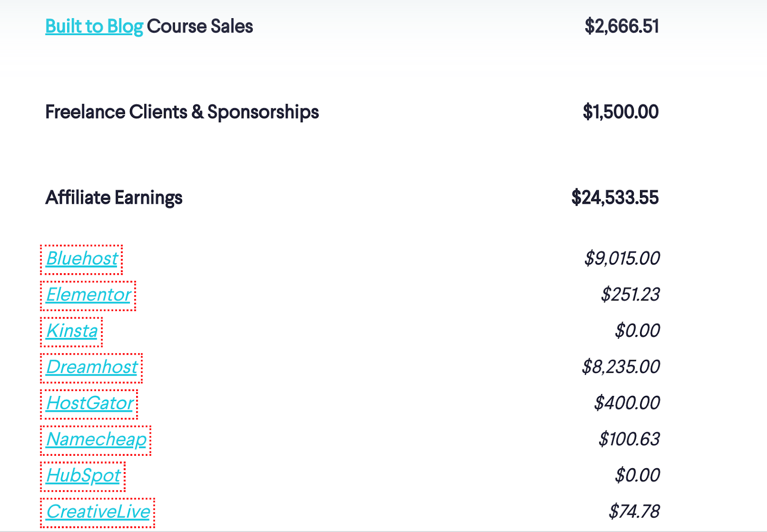Click the Bluehost affiliate link
This screenshot has width=767, height=532.
[x=81, y=259]
